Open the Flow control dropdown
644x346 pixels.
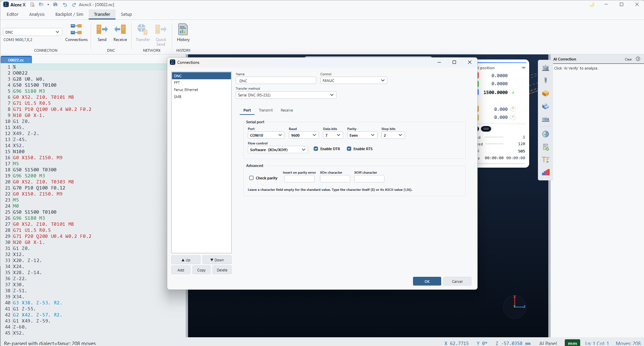(278, 149)
